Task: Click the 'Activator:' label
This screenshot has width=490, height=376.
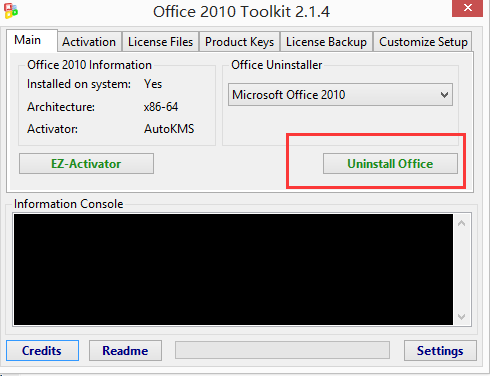Action: [52, 129]
